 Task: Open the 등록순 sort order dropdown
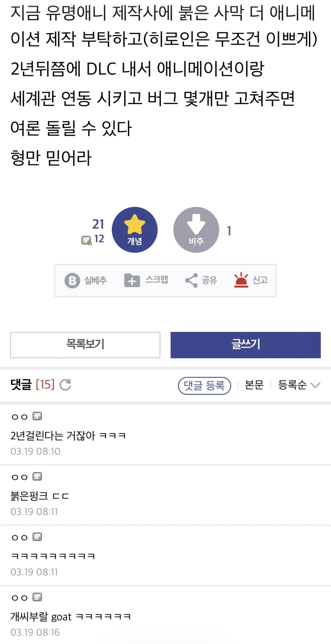[292, 385]
